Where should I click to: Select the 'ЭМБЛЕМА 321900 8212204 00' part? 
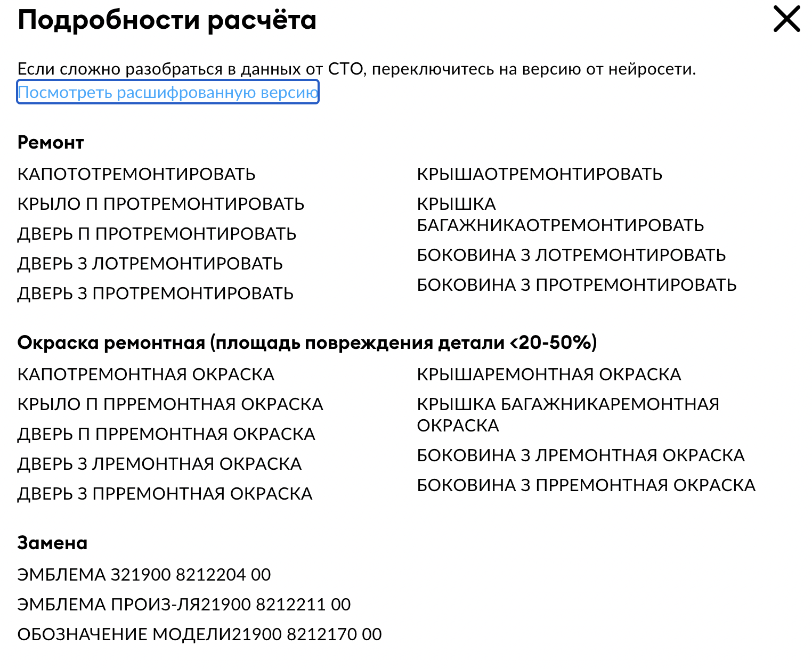(x=144, y=575)
